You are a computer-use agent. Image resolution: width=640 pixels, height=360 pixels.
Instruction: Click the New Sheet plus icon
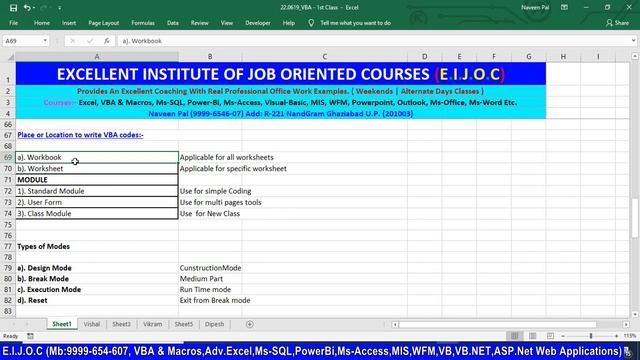point(249,324)
